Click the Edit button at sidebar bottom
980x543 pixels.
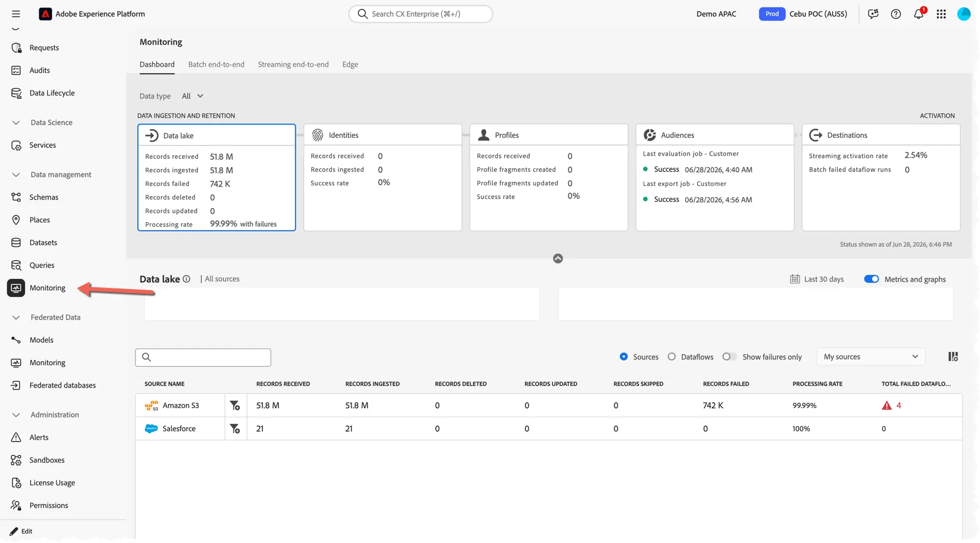21,531
